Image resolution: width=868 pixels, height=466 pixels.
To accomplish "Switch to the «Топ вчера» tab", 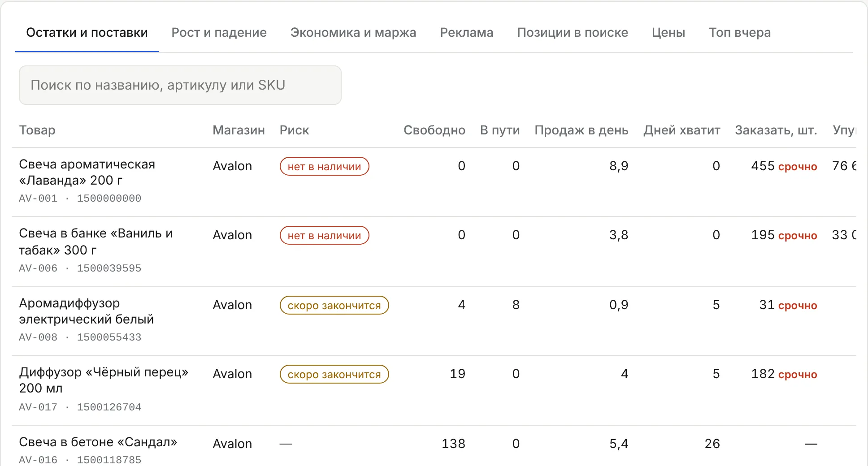I will pos(740,33).
